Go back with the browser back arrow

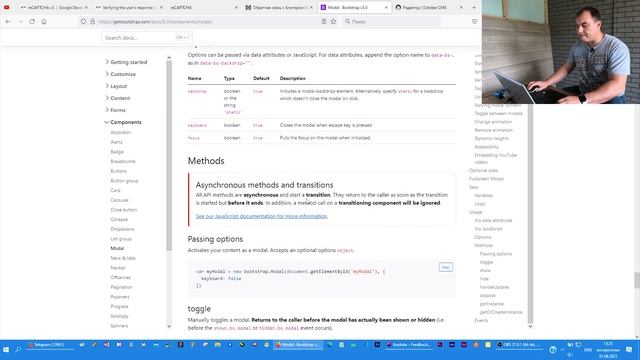(8, 21)
